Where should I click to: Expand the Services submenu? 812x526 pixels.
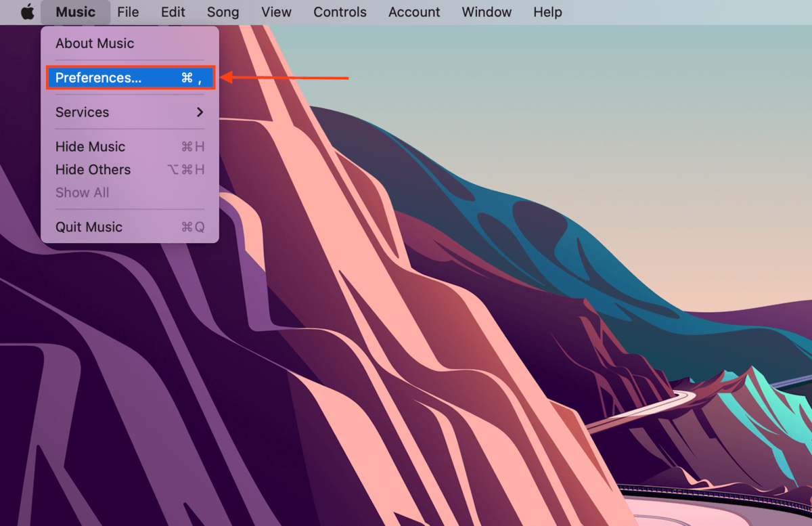(x=130, y=112)
